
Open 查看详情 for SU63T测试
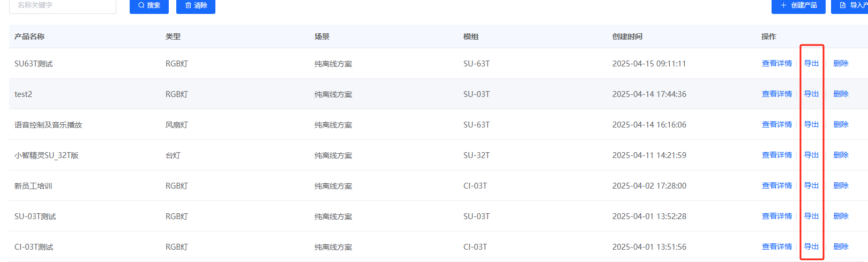click(777, 63)
